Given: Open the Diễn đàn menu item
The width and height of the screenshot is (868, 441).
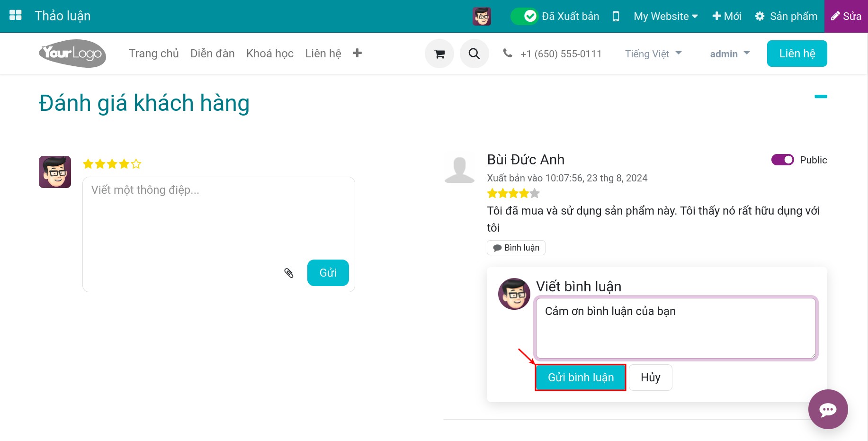Looking at the screenshot, I should [213, 54].
